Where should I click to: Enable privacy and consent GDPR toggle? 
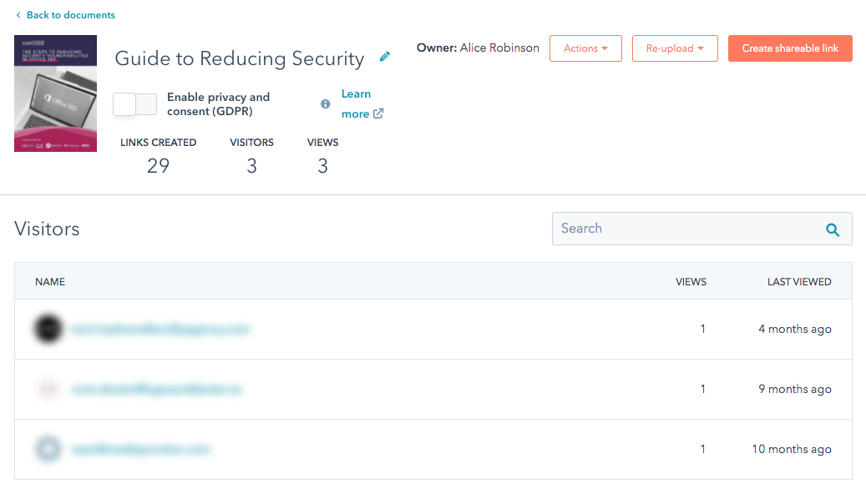tap(135, 104)
